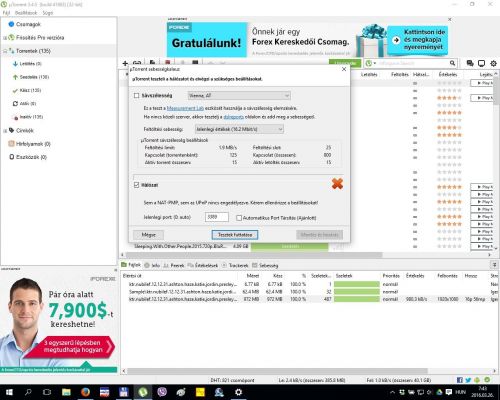Click the search magnifier icon in toolbar
The height and width of the screenshot is (400, 500).
coord(452,63)
